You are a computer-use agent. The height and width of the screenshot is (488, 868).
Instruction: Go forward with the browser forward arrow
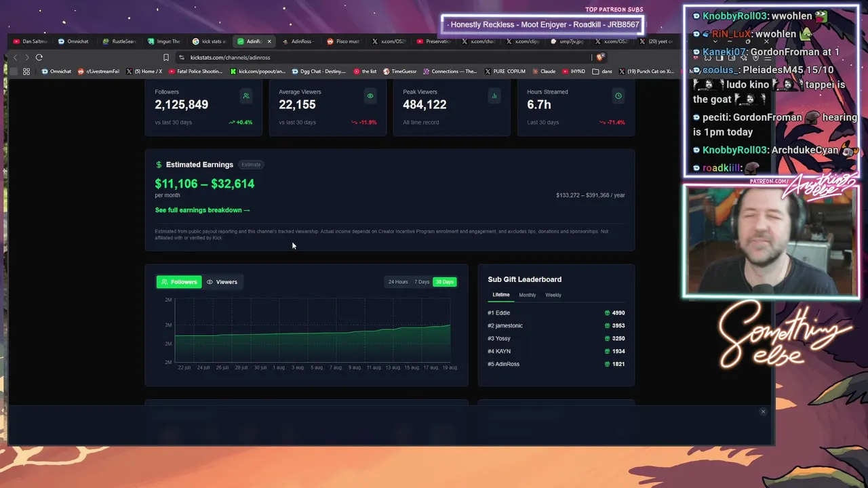tap(26, 58)
